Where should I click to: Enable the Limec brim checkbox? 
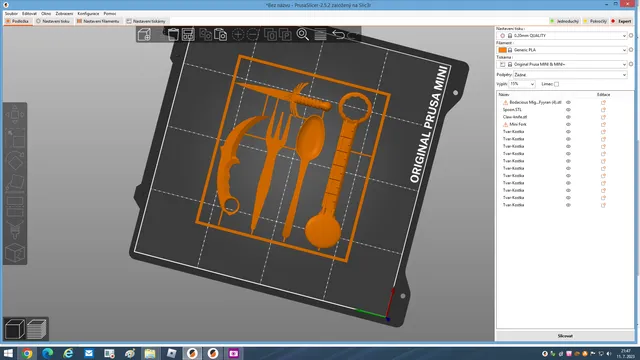pos(556,84)
